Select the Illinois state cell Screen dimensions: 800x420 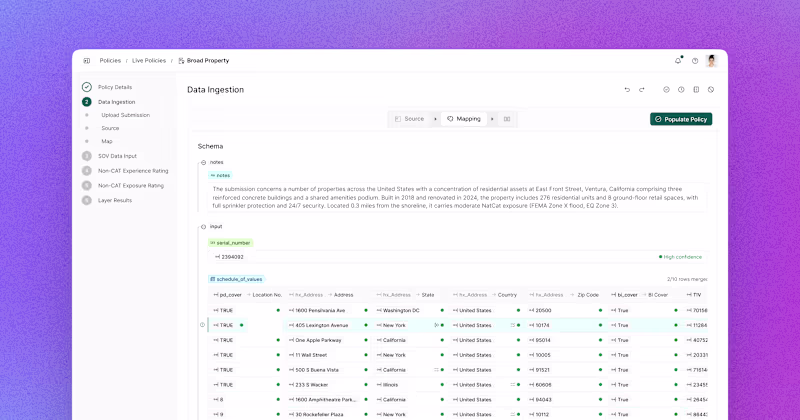click(410, 385)
